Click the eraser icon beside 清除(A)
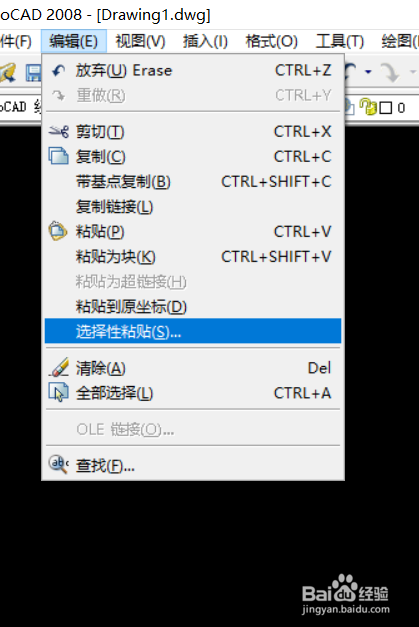The width and height of the screenshot is (419, 627). (58, 367)
